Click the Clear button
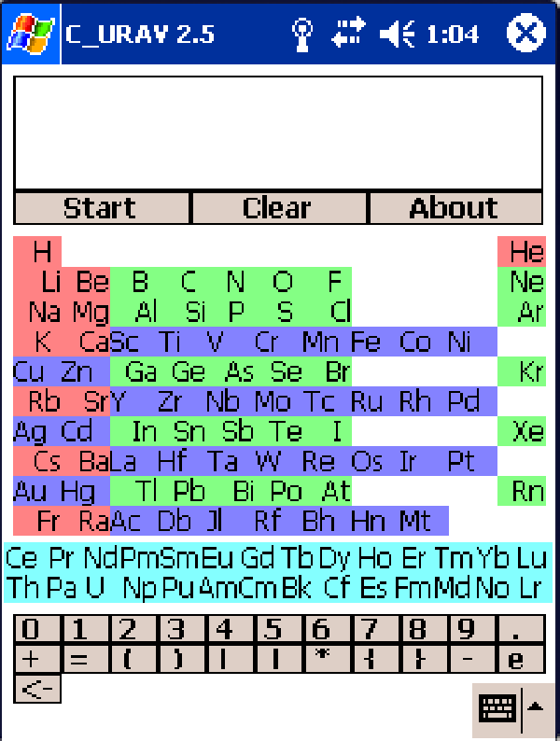The height and width of the screenshot is (741, 560). coord(278,208)
